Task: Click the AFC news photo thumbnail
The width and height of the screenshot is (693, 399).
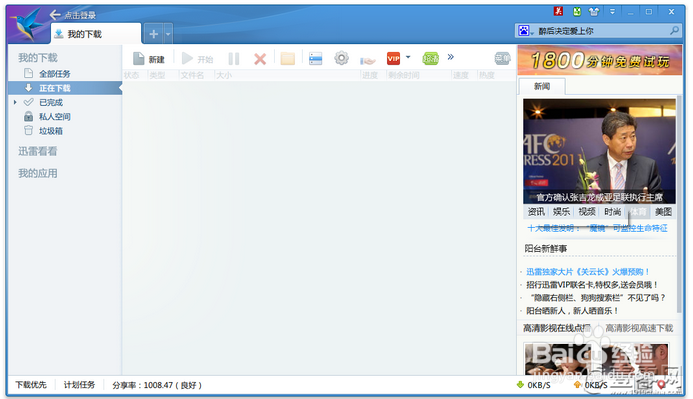Action: coord(599,151)
